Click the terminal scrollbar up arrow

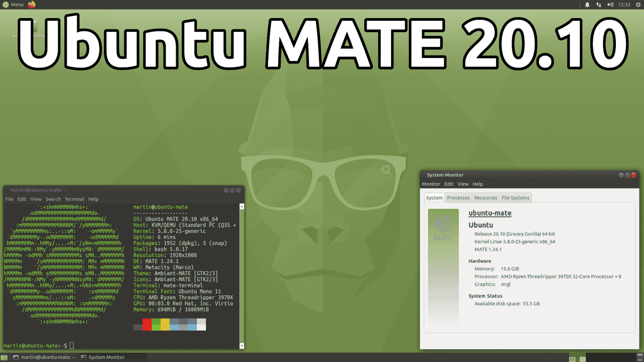[242, 206]
